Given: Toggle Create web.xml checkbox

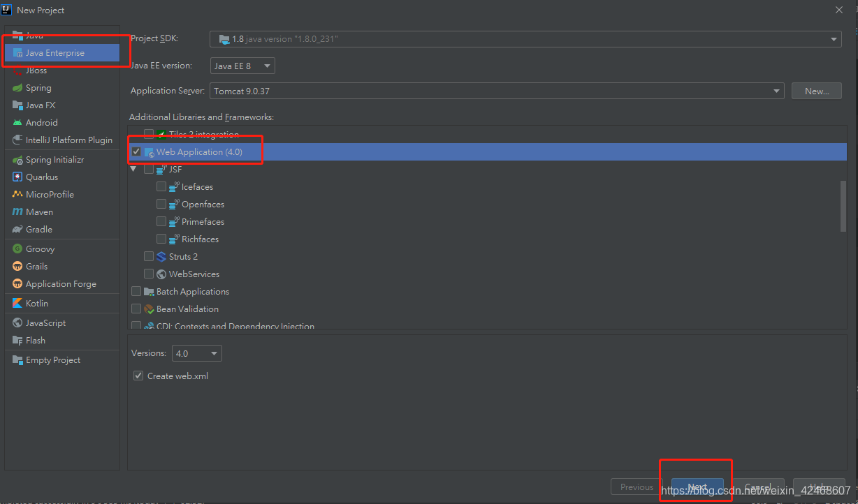Looking at the screenshot, I should coord(138,376).
